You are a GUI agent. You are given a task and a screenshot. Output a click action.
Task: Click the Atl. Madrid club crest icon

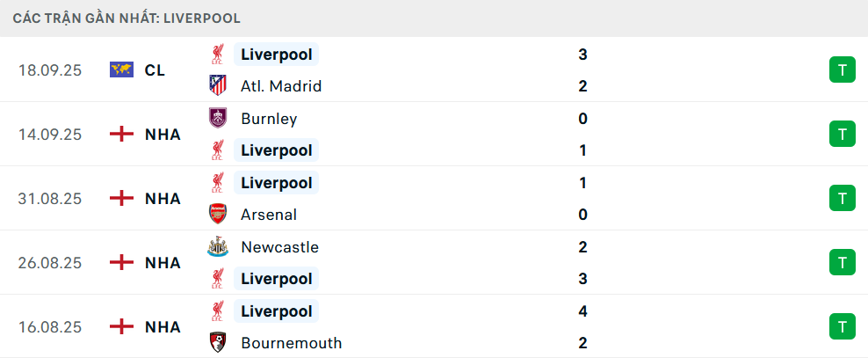tap(217, 86)
